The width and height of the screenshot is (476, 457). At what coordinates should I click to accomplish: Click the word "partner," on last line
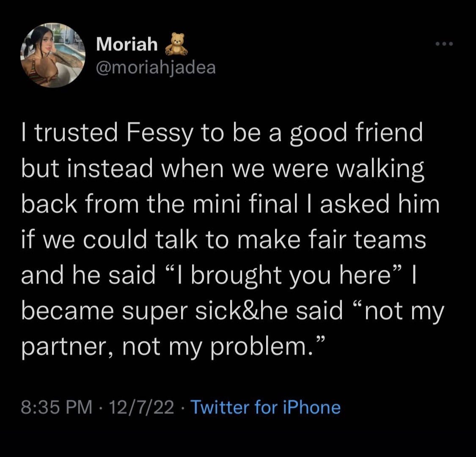tap(67, 347)
